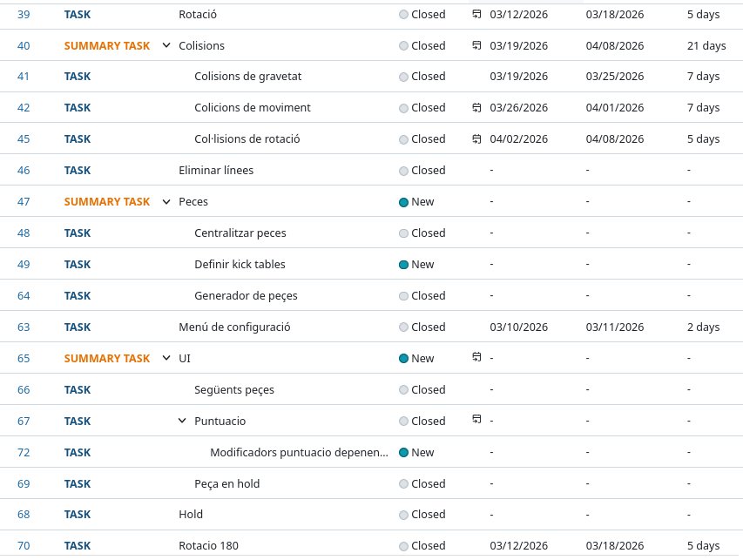
Task: Collapse the Puntuacio task children
Action: 182,421
